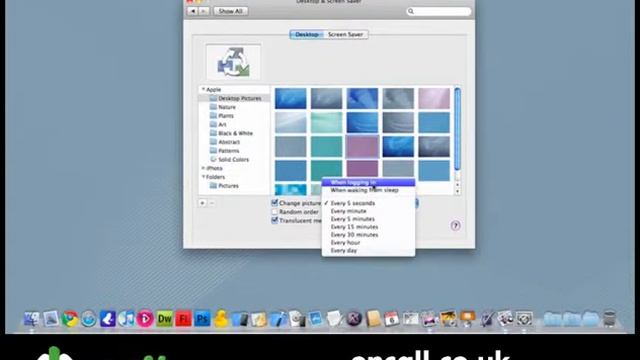The width and height of the screenshot is (640, 360).
Task: Go forward with the right arrow button
Action: [x=204, y=11]
